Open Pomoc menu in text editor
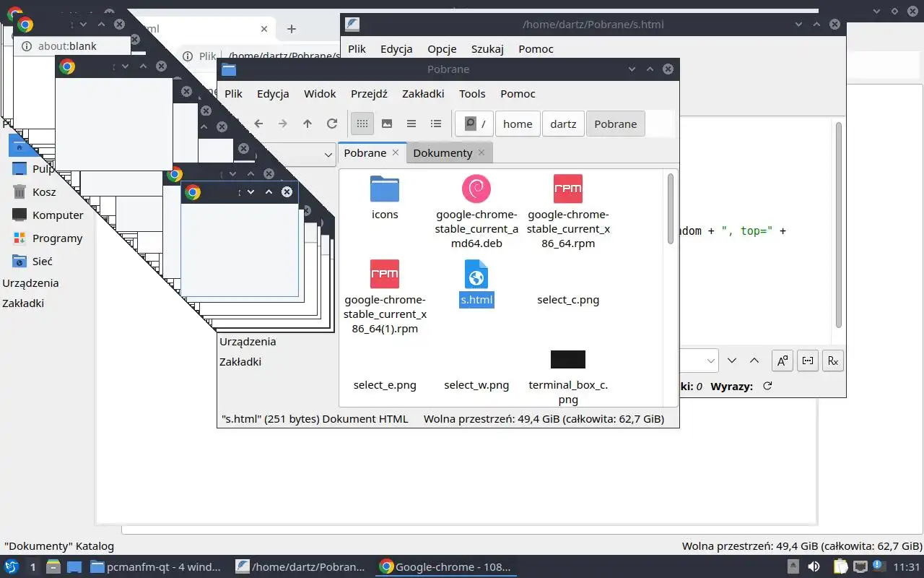 536,48
